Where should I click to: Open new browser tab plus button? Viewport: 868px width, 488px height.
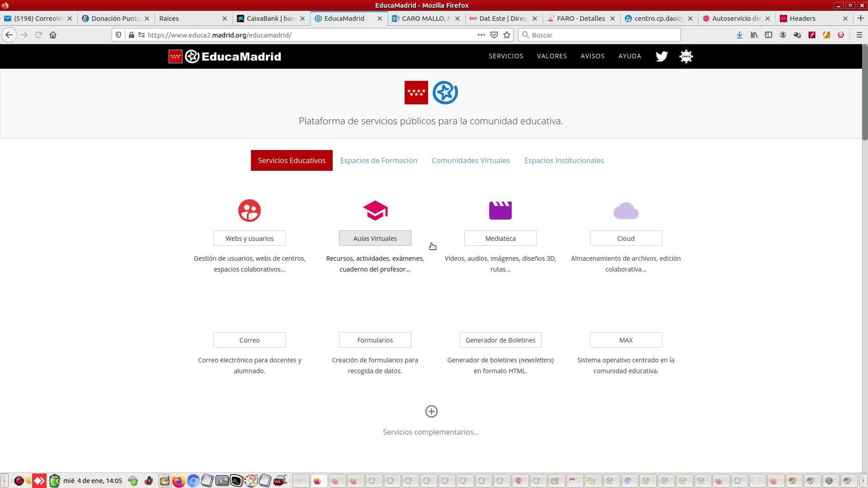tap(860, 18)
